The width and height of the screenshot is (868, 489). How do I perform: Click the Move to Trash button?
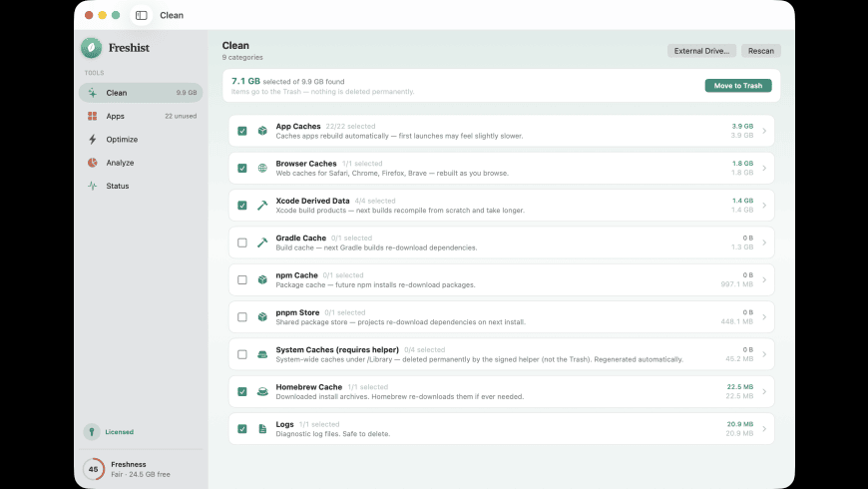tap(738, 85)
